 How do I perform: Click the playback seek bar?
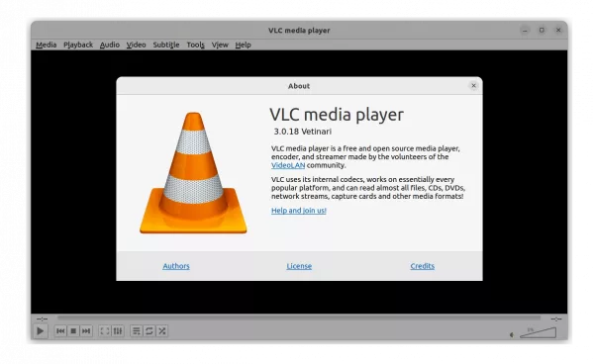[299, 318]
